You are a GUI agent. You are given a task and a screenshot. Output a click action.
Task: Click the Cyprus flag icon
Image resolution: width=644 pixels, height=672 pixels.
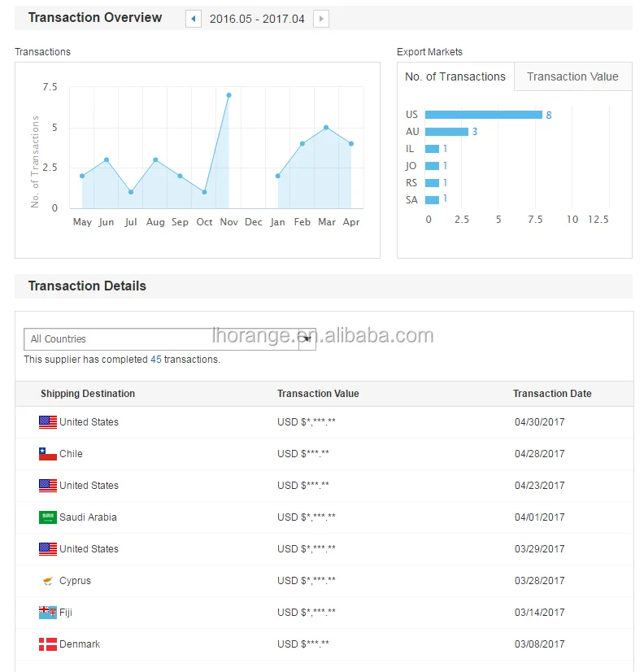point(48,581)
